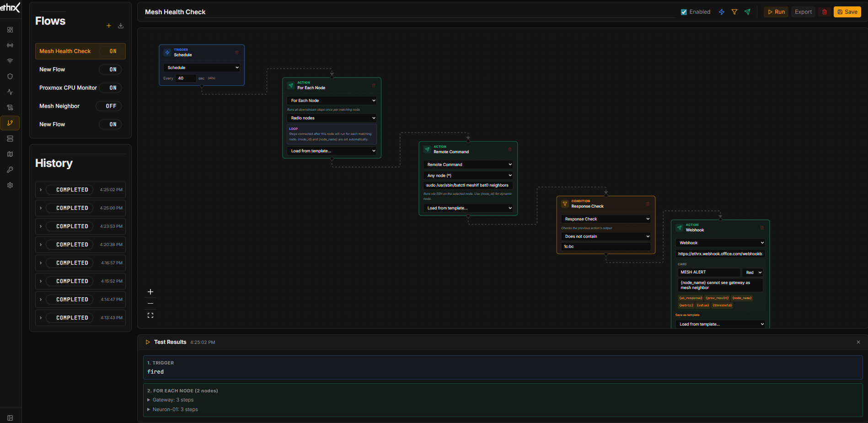Screen dimensions: 868x423
Task: Toggle the New Flow below Mesh Neighbor
Action: click(110, 124)
